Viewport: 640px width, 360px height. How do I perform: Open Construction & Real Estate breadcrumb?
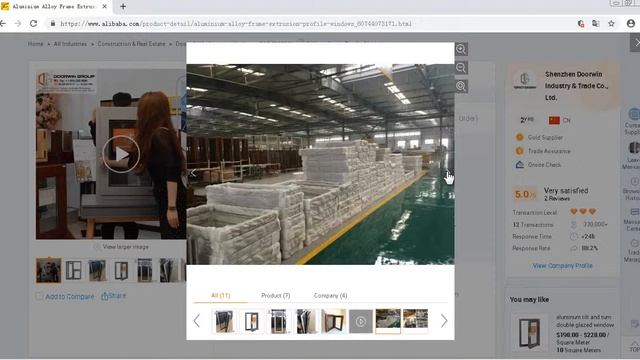(x=131, y=44)
